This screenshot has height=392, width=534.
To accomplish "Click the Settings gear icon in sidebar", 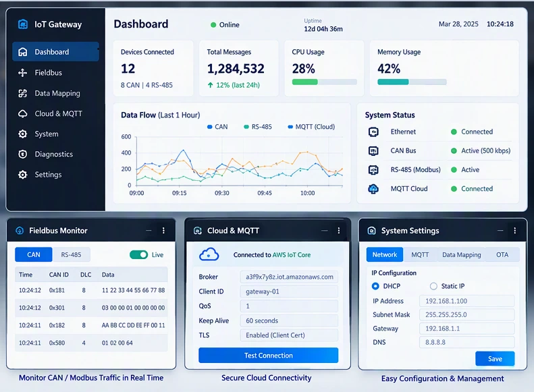I will [x=22, y=175].
